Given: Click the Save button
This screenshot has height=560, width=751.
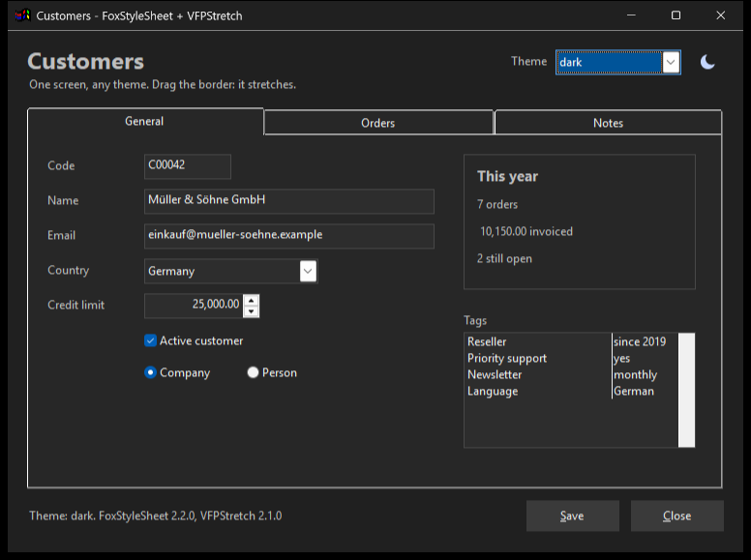Looking at the screenshot, I should coord(572,516).
